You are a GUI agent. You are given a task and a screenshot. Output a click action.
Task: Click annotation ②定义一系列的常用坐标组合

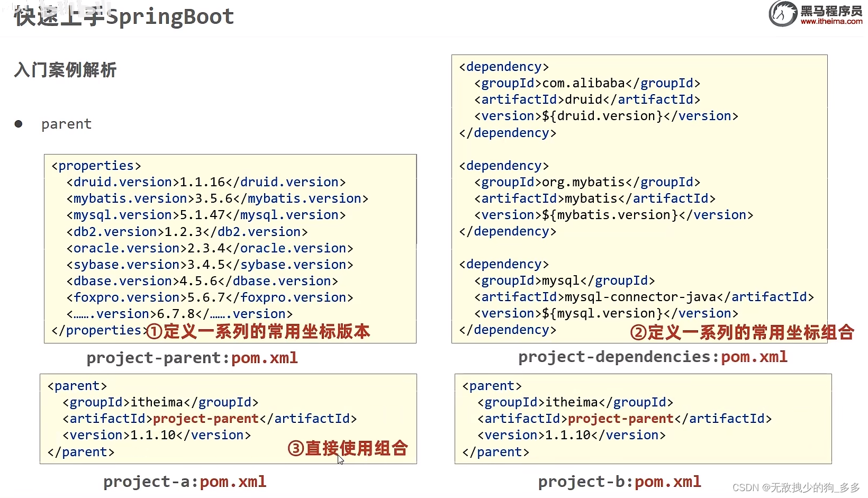(x=741, y=332)
